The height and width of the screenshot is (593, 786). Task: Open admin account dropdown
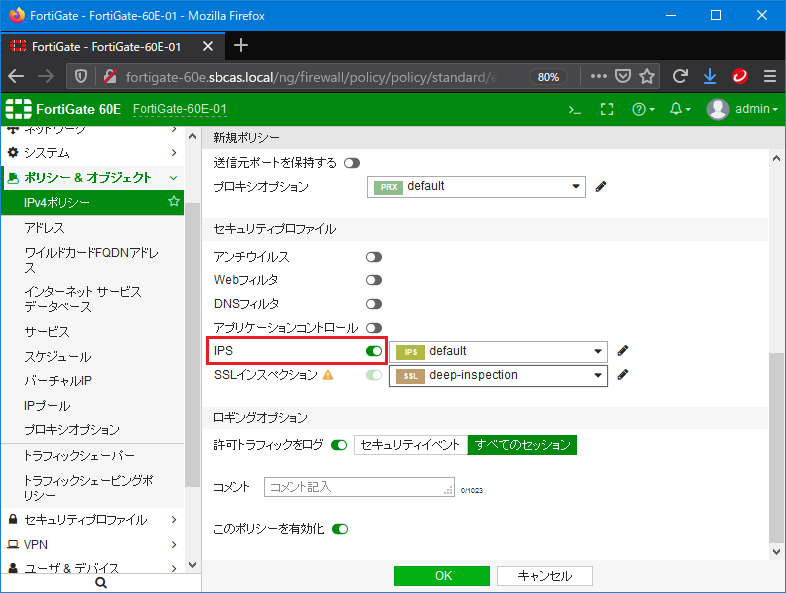click(x=756, y=109)
